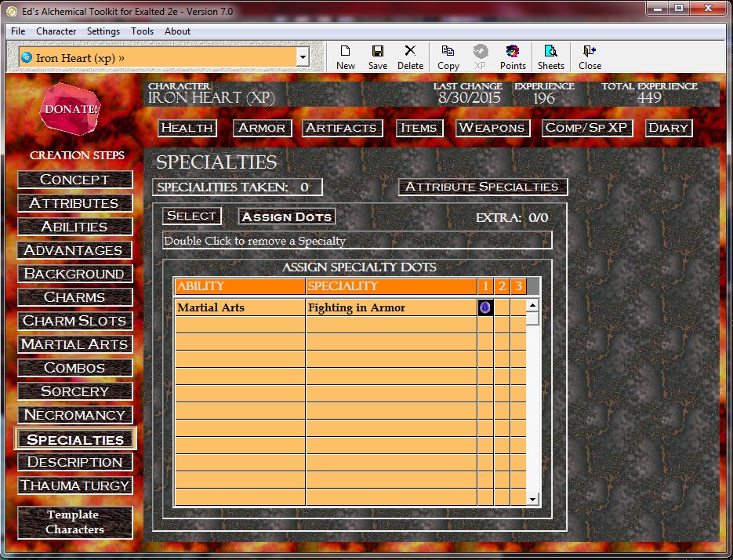The image size is (733, 560).
Task: Click the greyed XP toolbar icon
Action: [x=480, y=57]
